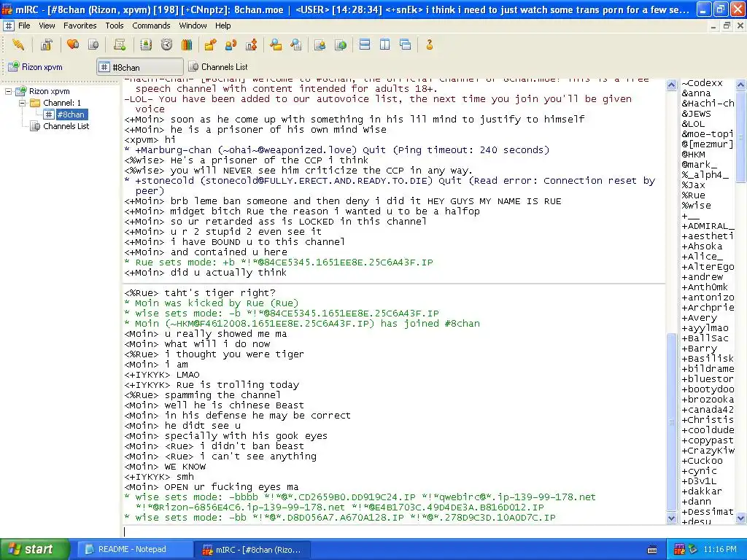
Task: Open the File menu
Action: coord(24,26)
